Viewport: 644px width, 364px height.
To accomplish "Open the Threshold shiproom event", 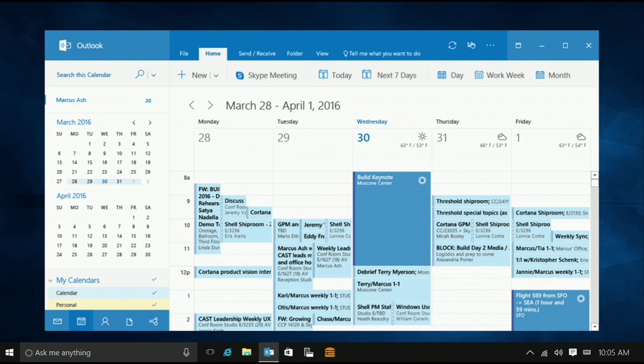I will tap(472, 201).
